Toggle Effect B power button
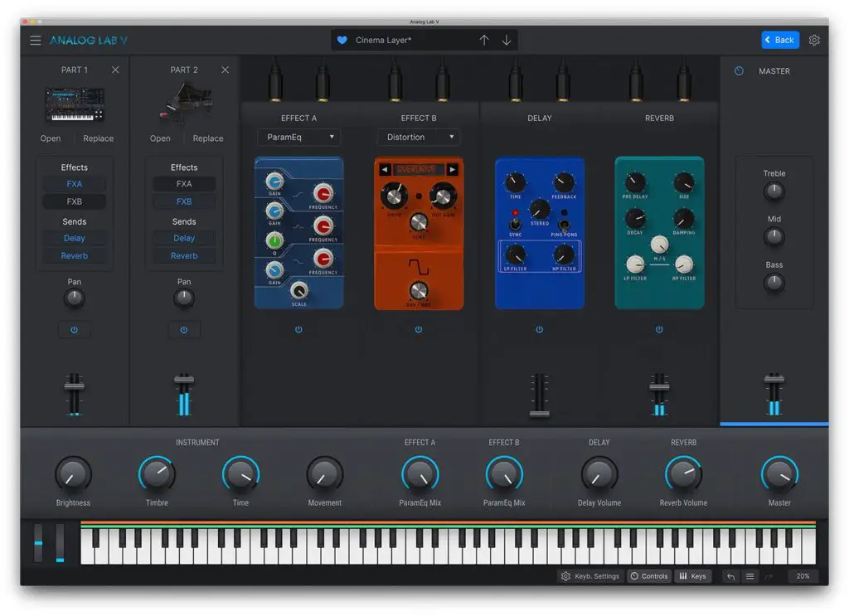 pos(419,329)
